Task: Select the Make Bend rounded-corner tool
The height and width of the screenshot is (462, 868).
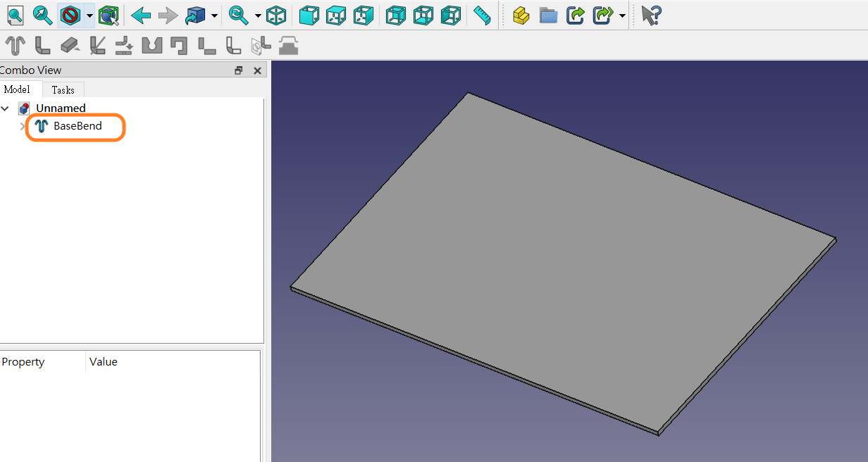Action: tap(233, 46)
